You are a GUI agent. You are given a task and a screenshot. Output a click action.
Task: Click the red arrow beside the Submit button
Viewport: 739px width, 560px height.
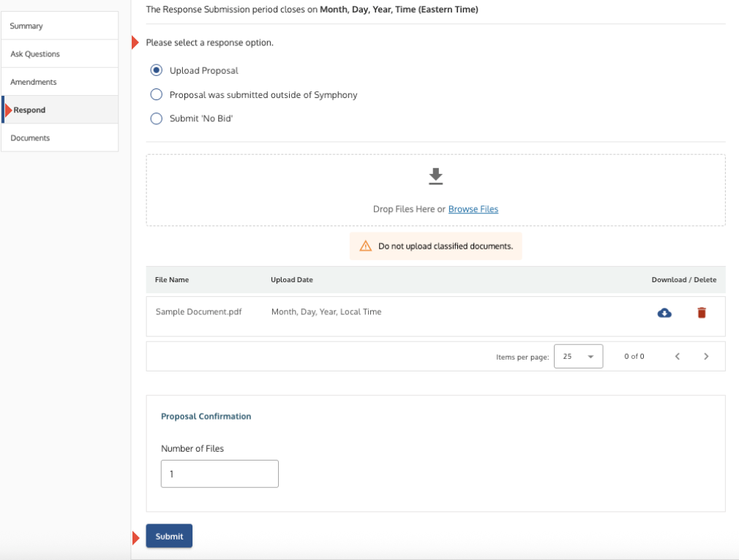(x=135, y=536)
